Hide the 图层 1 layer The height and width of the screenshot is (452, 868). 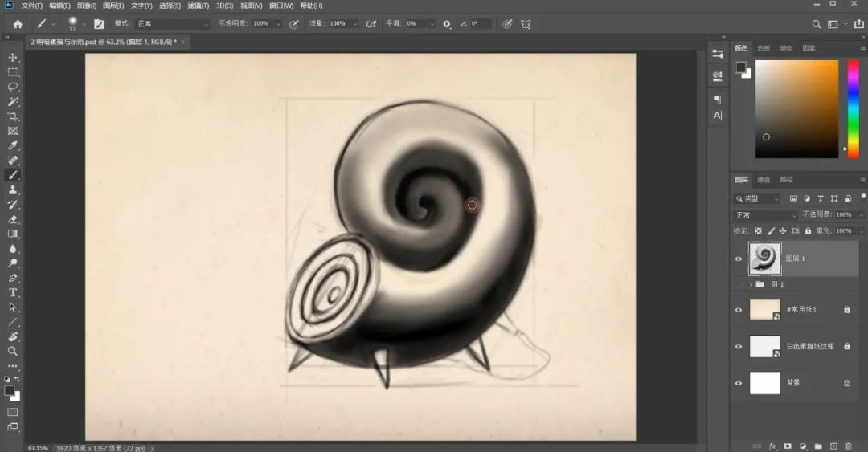[x=739, y=259]
